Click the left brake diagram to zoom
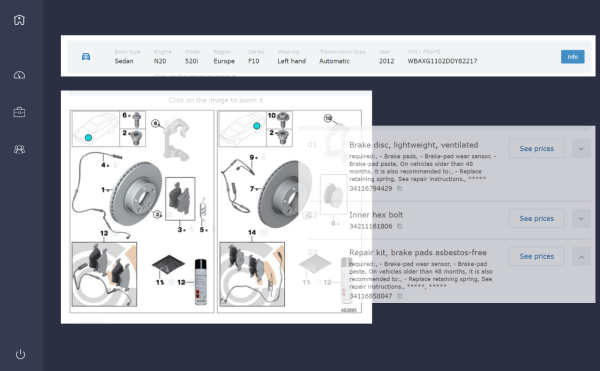The width and height of the screenshot is (600, 371). 142,212
